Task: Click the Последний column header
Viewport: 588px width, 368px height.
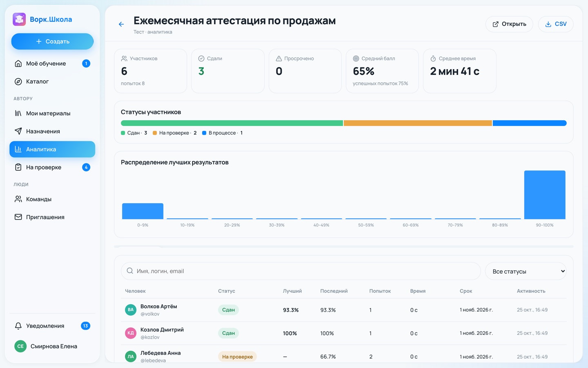Action: (x=334, y=291)
